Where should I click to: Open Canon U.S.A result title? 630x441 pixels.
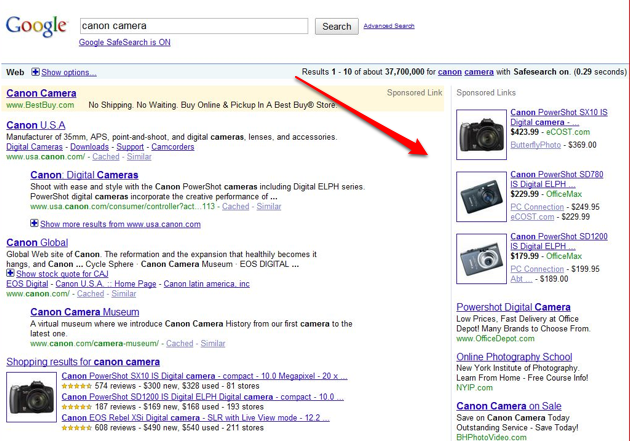pyautogui.click(x=36, y=125)
